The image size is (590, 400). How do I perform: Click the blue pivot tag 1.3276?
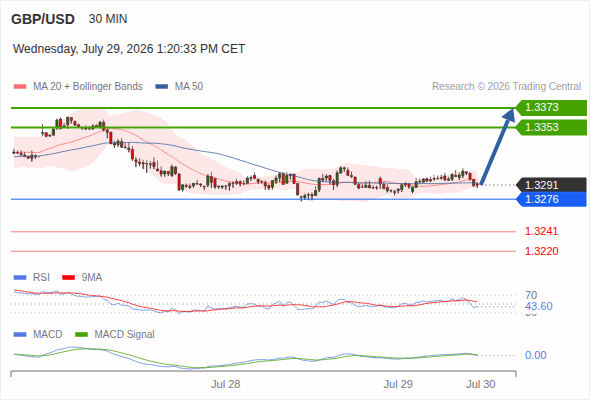(x=551, y=199)
